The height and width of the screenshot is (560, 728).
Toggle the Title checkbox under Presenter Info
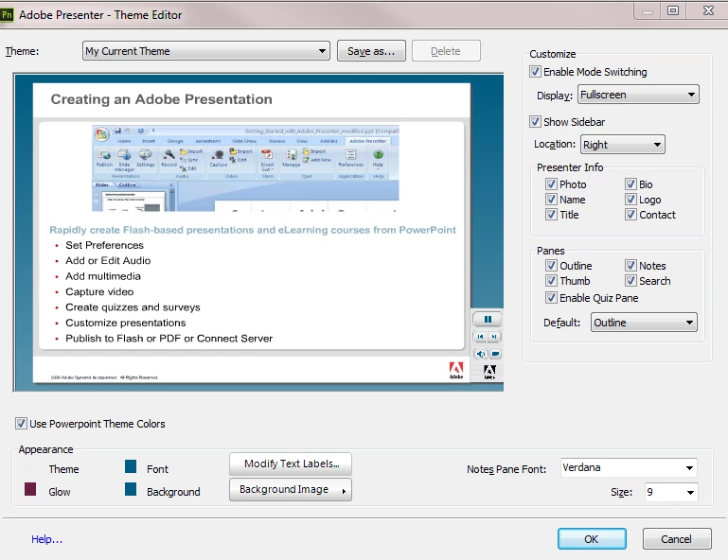tap(551, 215)
